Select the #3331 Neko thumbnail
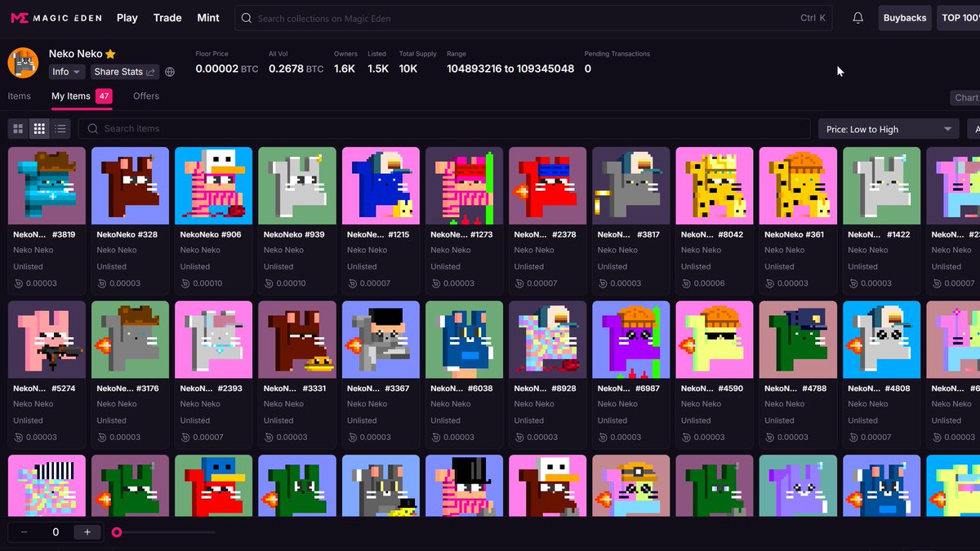This screenshot has height=551, width=980. click(297, 340)
